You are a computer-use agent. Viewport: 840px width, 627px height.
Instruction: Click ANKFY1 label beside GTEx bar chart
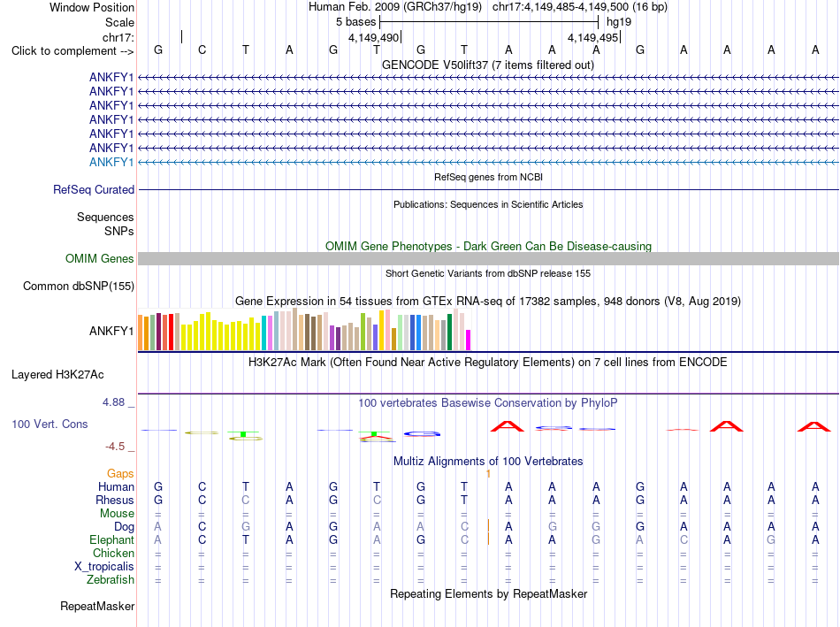[x=111, y=331]
